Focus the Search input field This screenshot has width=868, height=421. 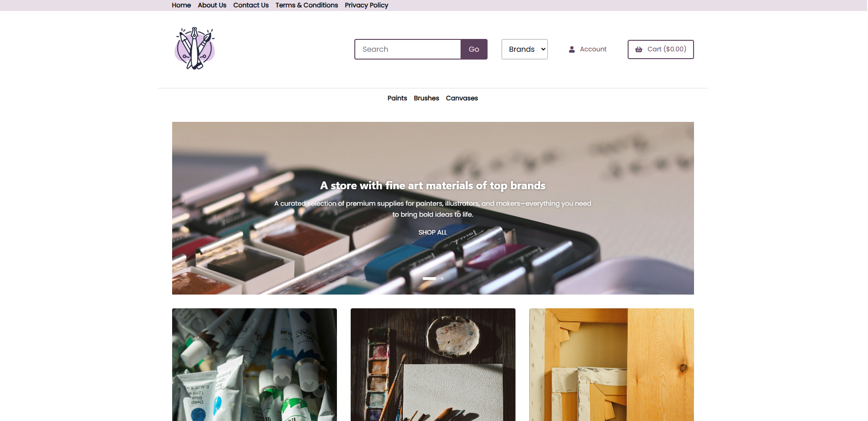(407, 49)
